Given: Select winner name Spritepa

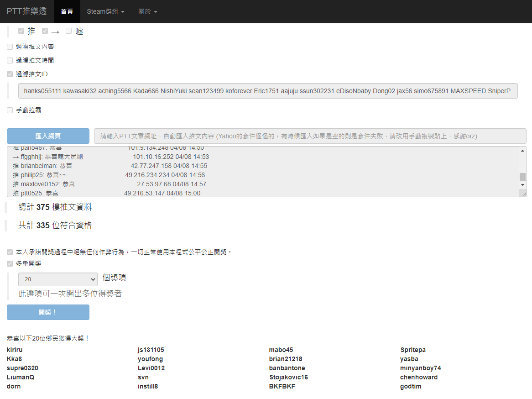Looking at the screenshot, I should [x=413, y=350].
